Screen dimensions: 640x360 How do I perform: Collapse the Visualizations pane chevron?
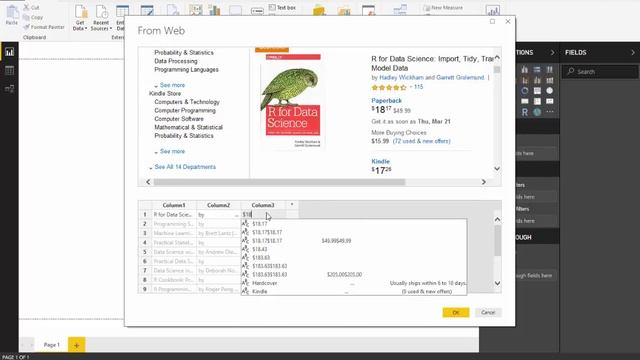pyautogui.click(x=552, y=53)
